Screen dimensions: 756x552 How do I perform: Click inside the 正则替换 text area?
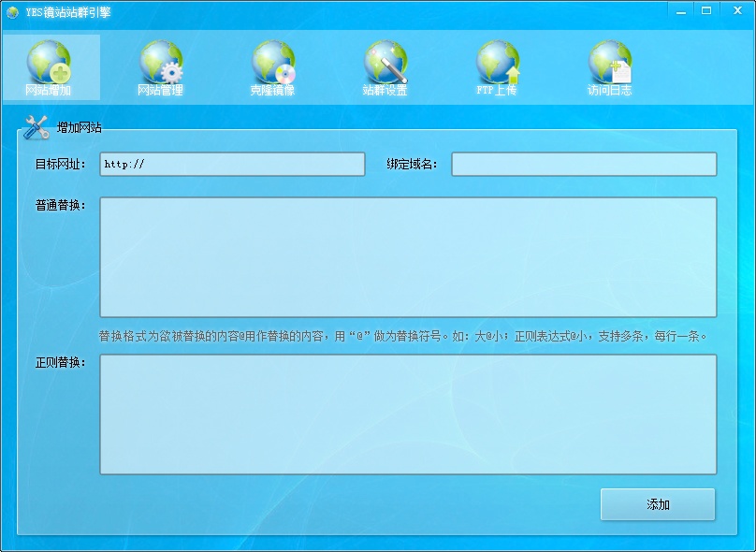pyautogui.click(x=408, y=414)
